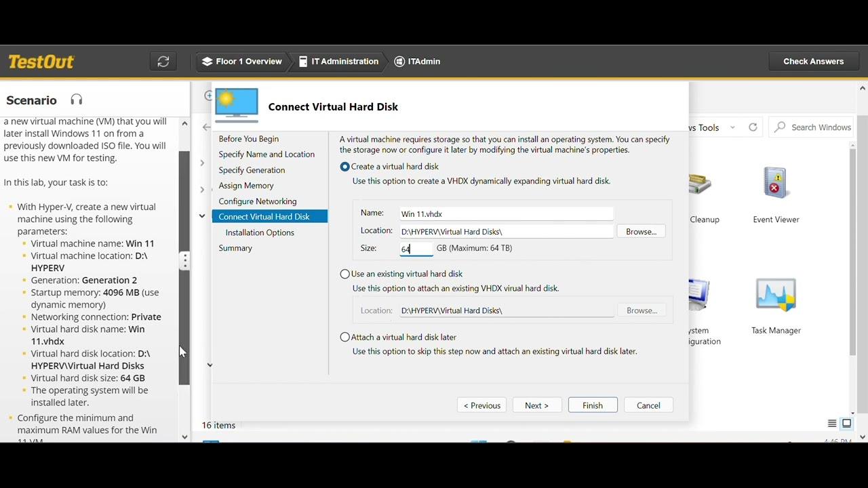Click the Check Answers button
Screen dimensions: 868x488
tap(813, 62)
